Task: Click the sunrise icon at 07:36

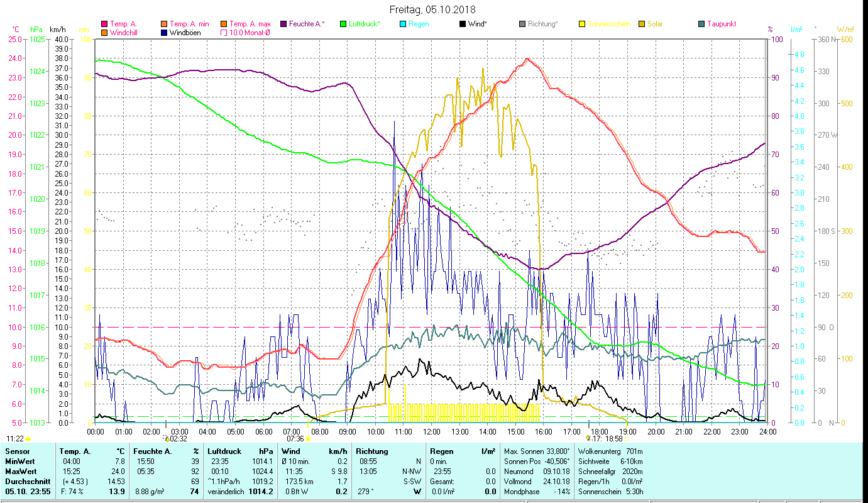Action: pos(308,439)
